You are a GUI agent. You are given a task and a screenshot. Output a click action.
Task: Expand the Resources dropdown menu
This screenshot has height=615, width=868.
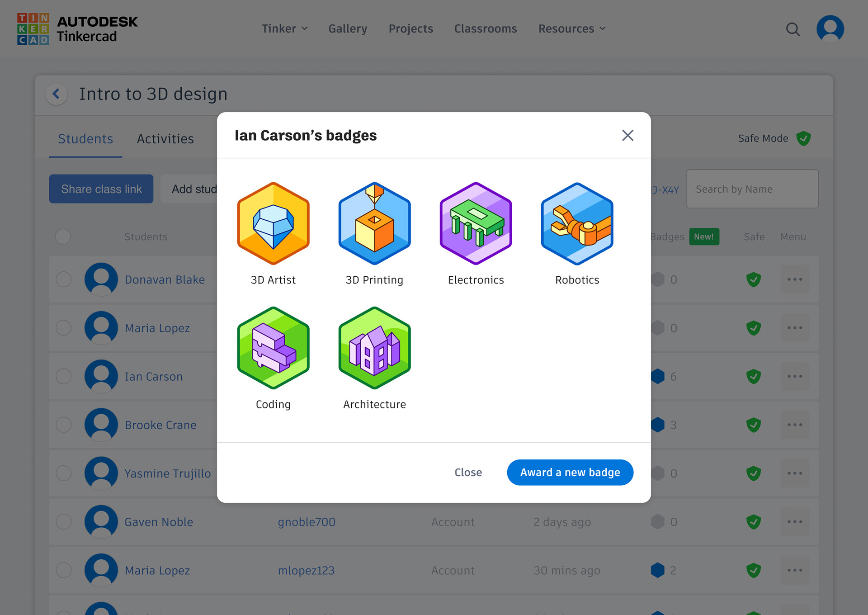(x=571, y=28)
